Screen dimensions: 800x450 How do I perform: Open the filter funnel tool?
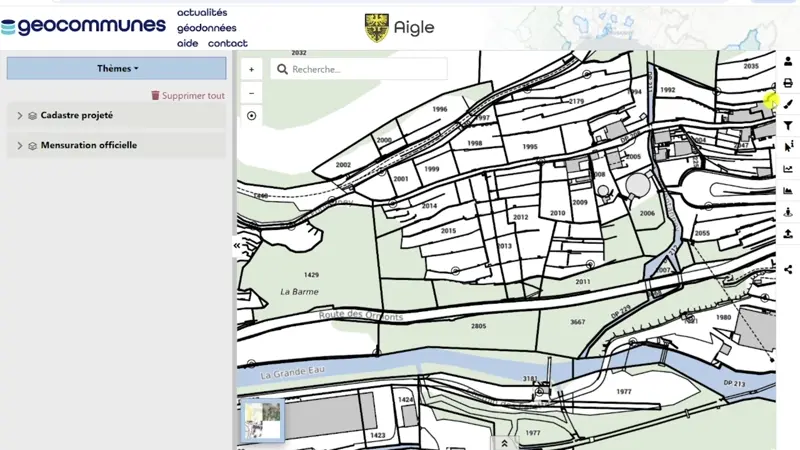pyautogui.click(x=788, y=125)
